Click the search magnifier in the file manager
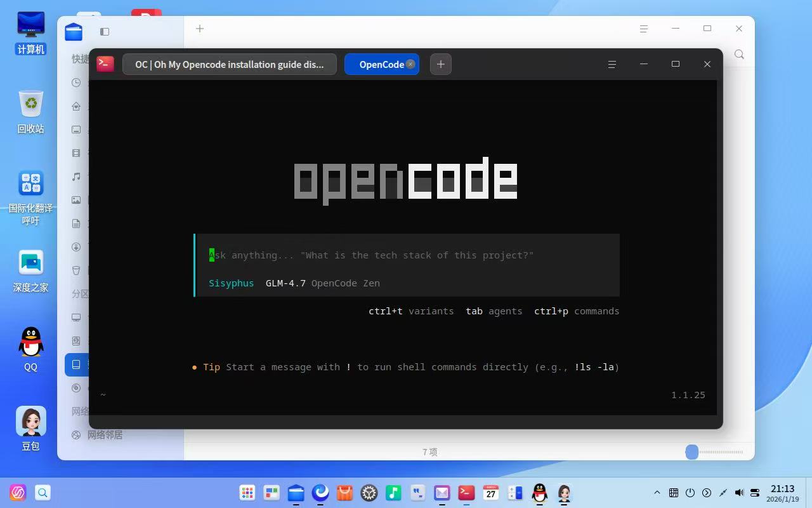This screenshot has width=812, height=508. [x=738, y=55]
